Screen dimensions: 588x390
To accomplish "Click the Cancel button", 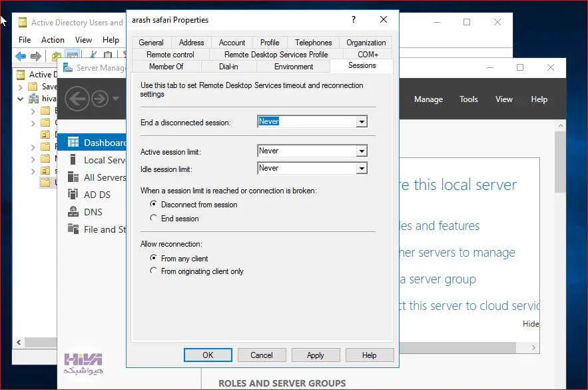I will pyautogui.click(x=262, y=355).
